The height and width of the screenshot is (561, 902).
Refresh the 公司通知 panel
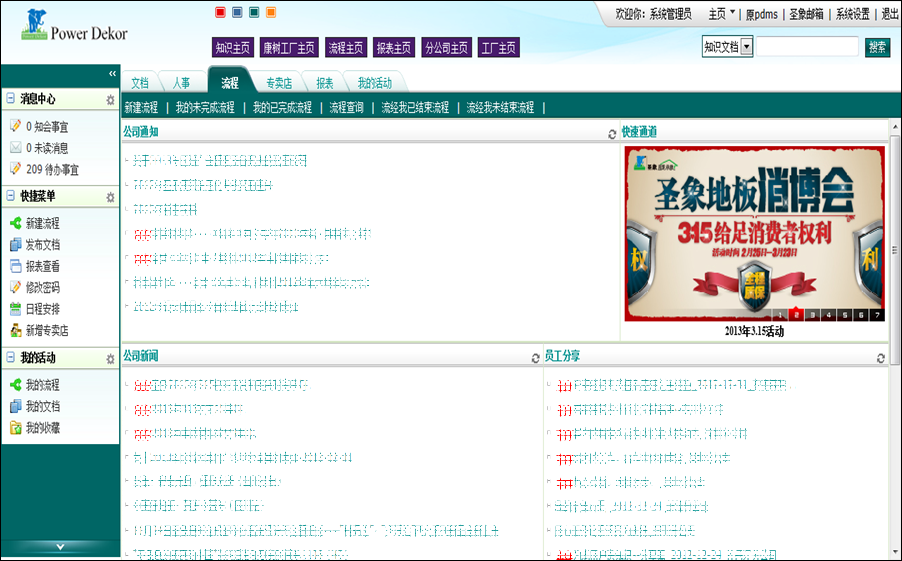click(x=612, y=134)
